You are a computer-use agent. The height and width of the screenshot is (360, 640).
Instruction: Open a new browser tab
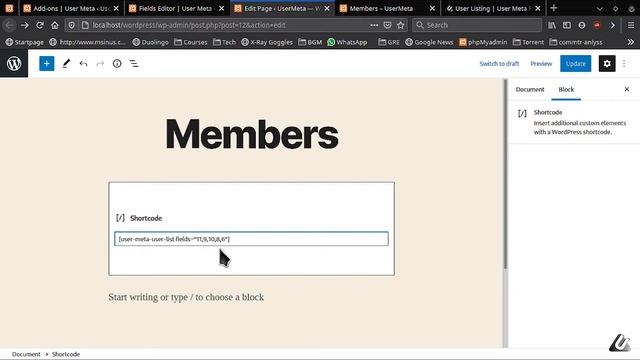click(x=553, y=8)
